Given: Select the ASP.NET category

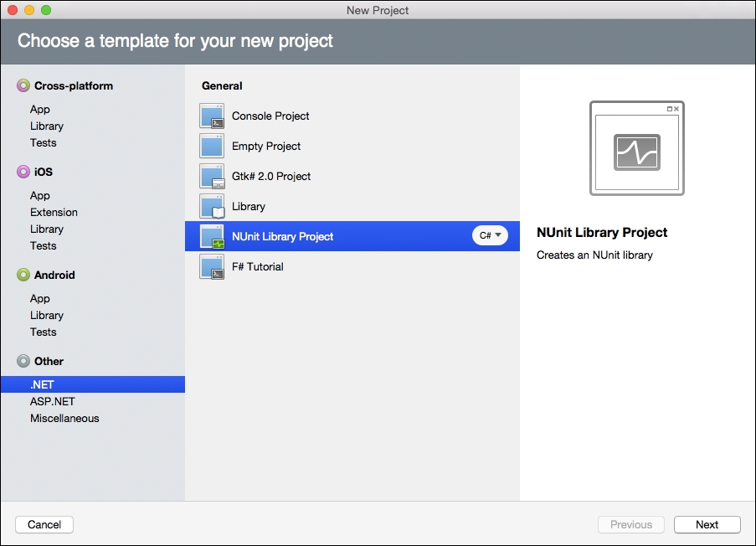Looking at the screenshot, I should pyautogui.click(x=53, y=401).
